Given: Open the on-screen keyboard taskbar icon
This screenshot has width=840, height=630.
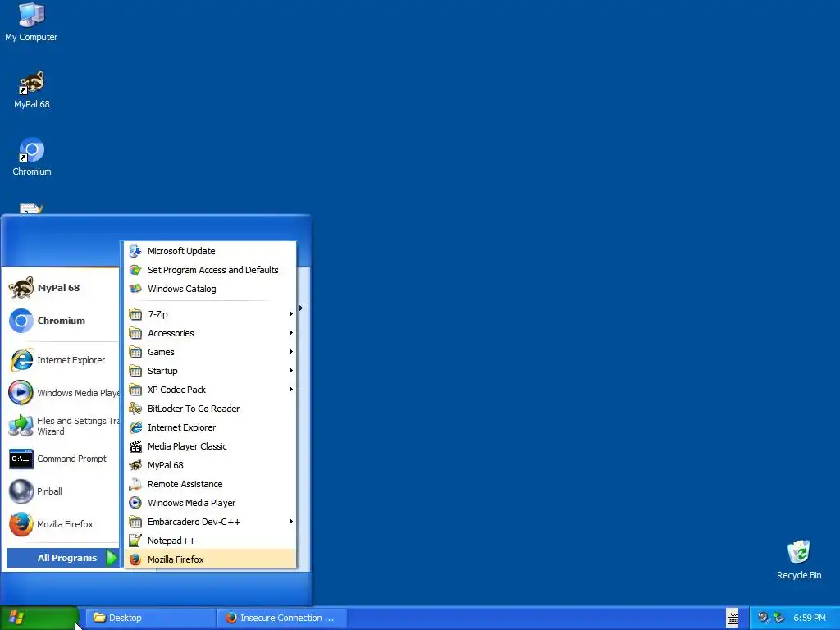Looking at the screenshot, I should [x=733, y=618].
